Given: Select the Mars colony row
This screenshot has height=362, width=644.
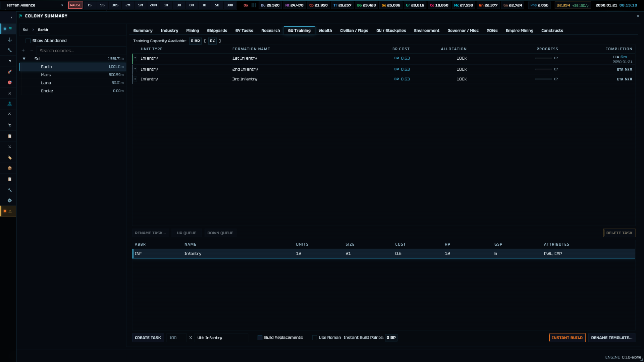Looking at the screenshot, I should (73, 75).
